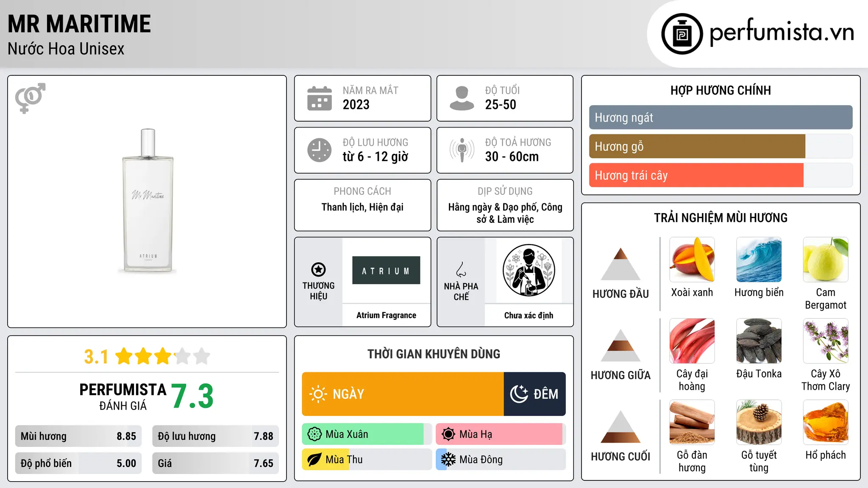The width and height of the screenshot is (868, 488).
Task: Click the Mùa Thu season bar
Action: [x=367, y=460]
